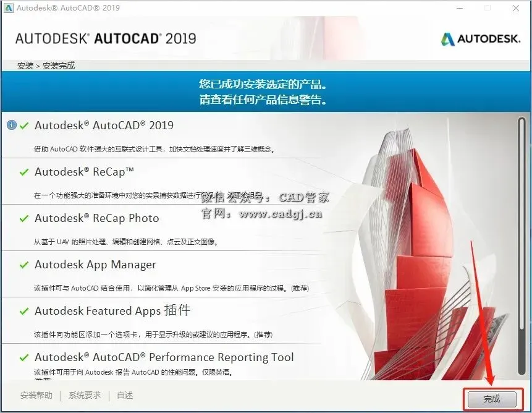The width and height of the screenshot is (532, 413).
Task: Click the description starting 从基于 UAV 的照片处理
Action: click(126, 242)
